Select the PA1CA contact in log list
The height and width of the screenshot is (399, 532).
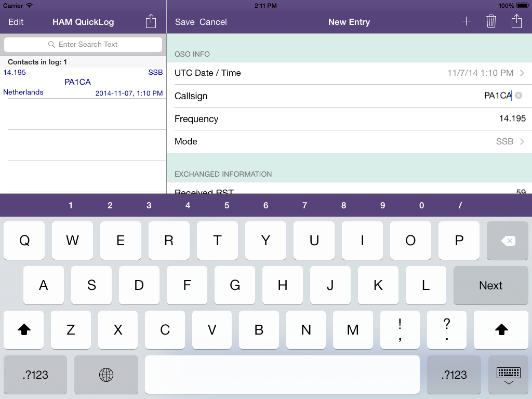[83, 83]
